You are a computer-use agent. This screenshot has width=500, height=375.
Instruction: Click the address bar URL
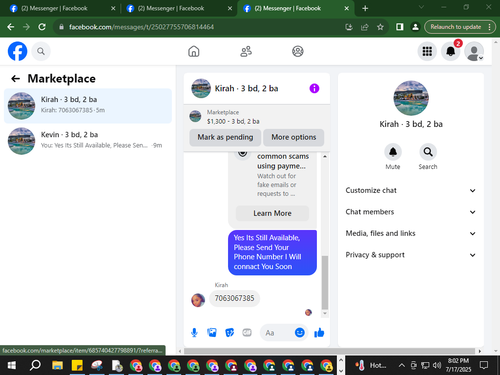pos(141,27)
